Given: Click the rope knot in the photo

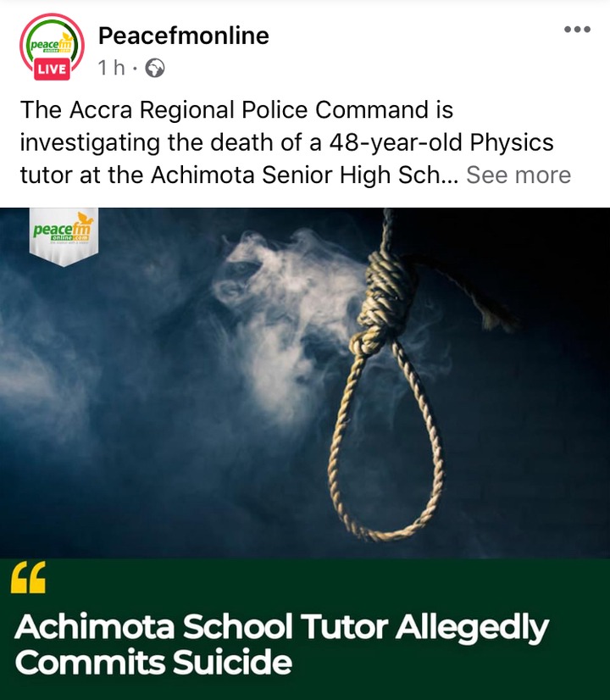Looking at the screenshot, I should click(x=384, y=297).
